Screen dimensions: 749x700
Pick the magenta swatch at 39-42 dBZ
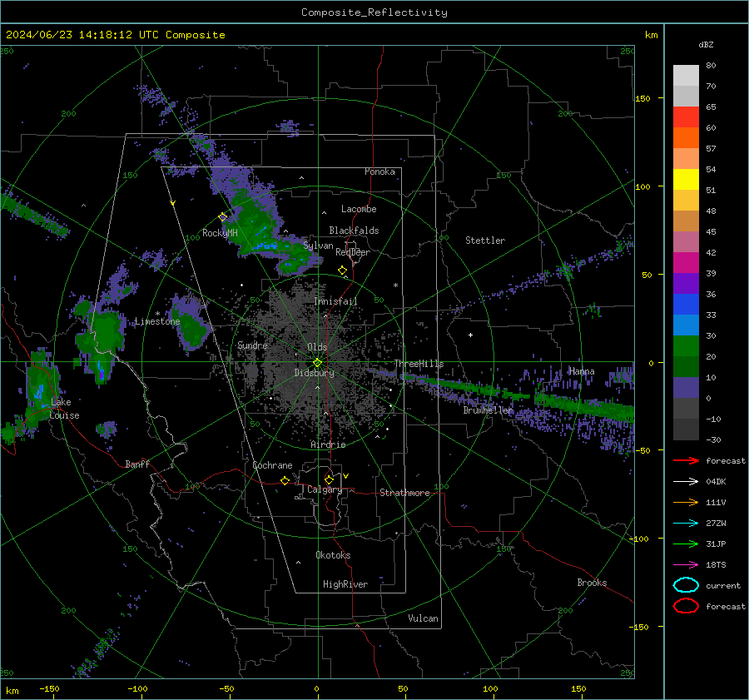(x=686, y=263)
